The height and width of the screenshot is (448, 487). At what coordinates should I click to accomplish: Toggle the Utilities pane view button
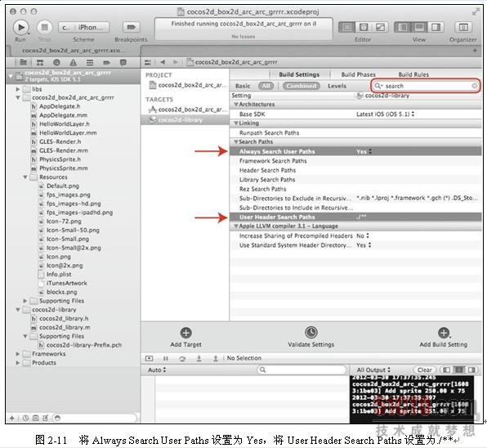[x=436, y=27]
